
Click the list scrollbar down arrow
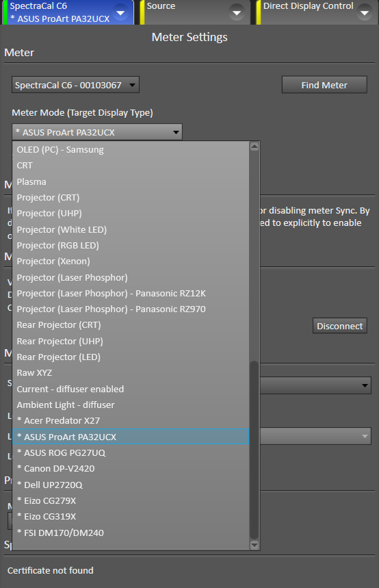click(254, 545)
